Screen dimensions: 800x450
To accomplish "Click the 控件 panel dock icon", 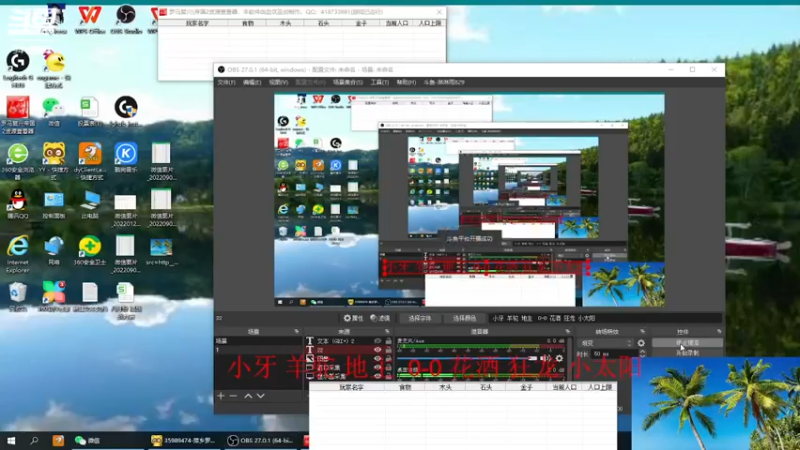I will tap(719, 332).
